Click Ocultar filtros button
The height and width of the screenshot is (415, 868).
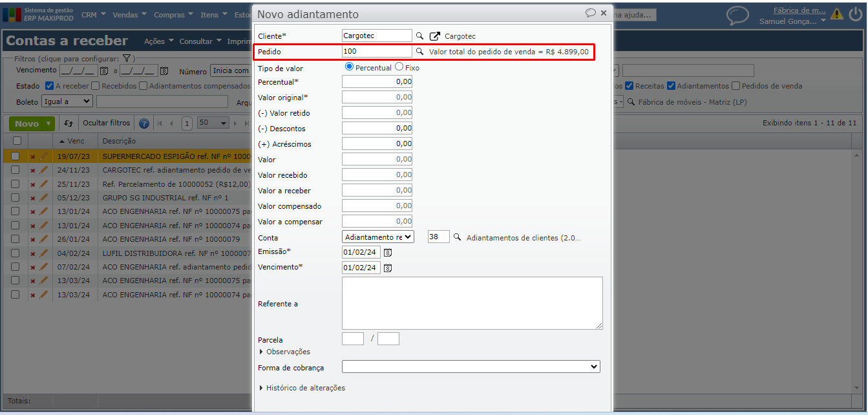coord(106,123)
